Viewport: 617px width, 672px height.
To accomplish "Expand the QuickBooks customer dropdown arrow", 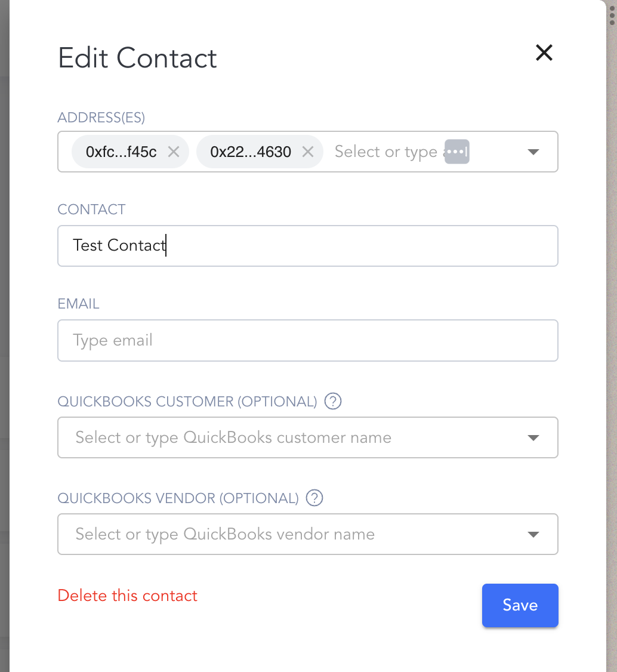I will pyautogui.click(x=533, y=438).
